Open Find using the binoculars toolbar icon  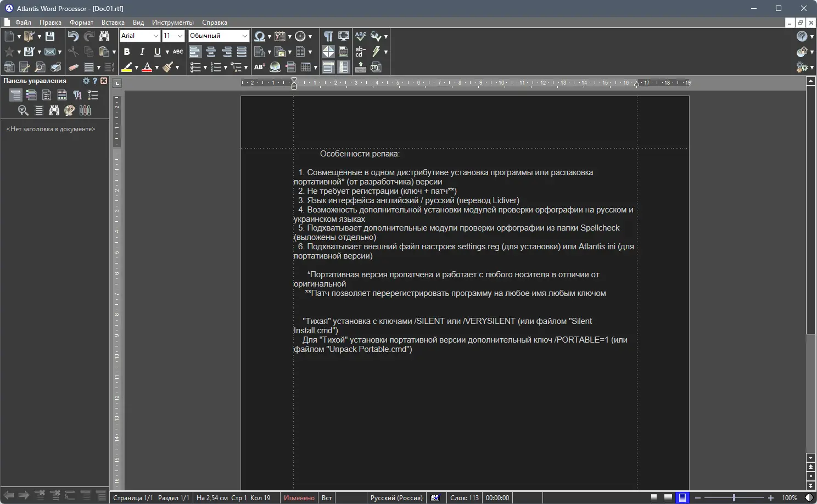point(104,36)
